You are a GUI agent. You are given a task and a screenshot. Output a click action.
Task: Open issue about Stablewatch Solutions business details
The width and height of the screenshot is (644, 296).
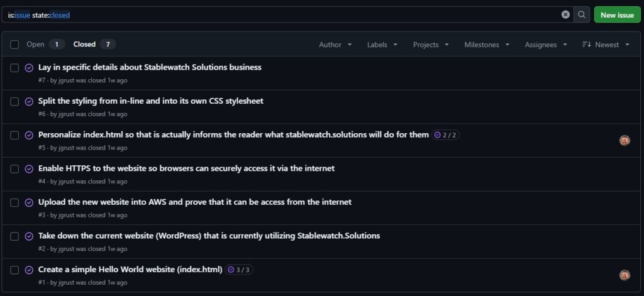(150, 67)
